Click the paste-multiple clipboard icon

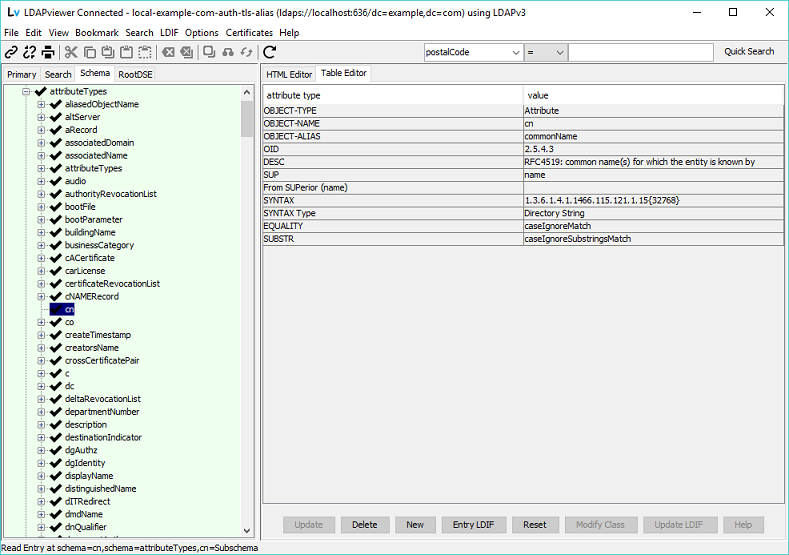[x=108, y=52]
